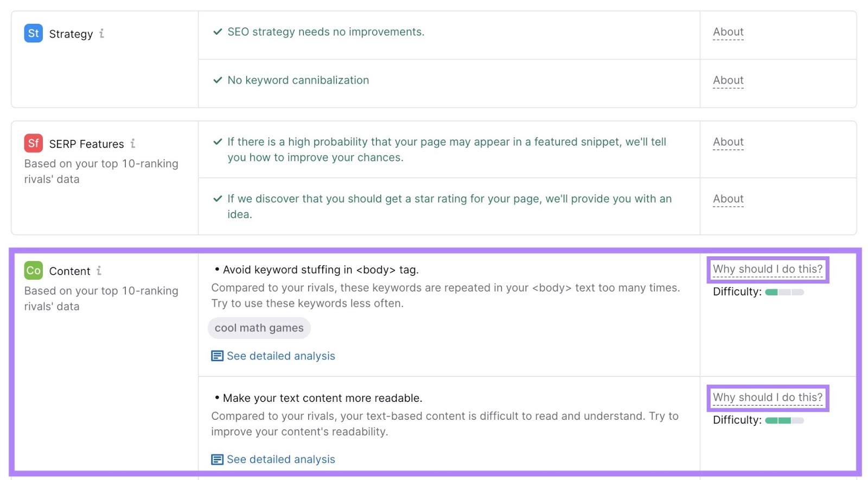Screen dimensions: 868x480
Task: Click the checkmark beside No keyword cannibalization
Action: [217, 80]
